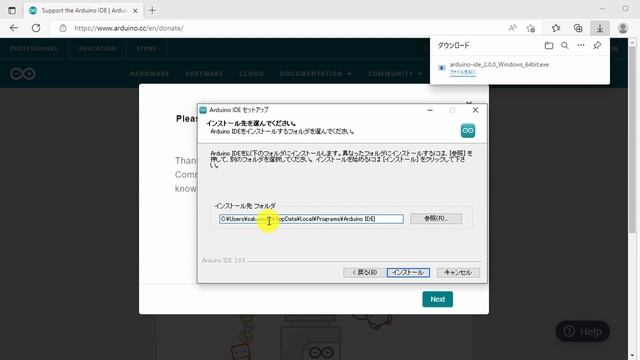Open the browser profile avatar
The height and width of the screenshot is (360, 640).
click(623, 28)
